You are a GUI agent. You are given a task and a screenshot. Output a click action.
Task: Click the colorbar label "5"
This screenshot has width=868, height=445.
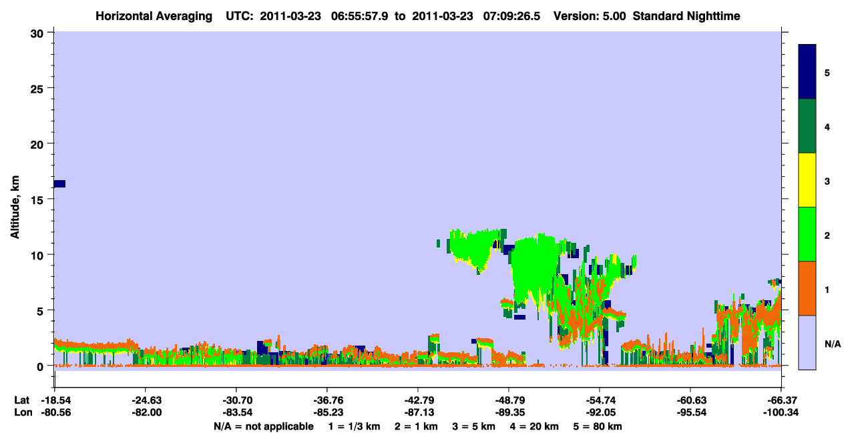point(827,73)
